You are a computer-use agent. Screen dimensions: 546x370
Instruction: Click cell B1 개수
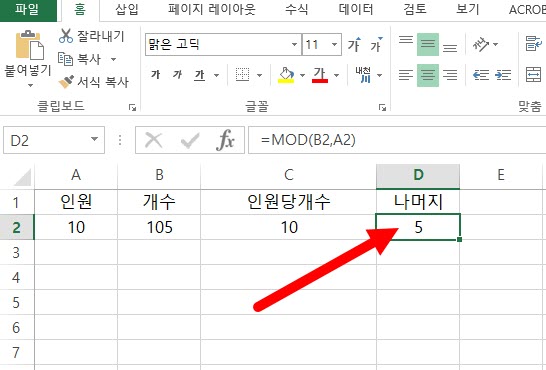pyautogui.click(x=159, y=202)
